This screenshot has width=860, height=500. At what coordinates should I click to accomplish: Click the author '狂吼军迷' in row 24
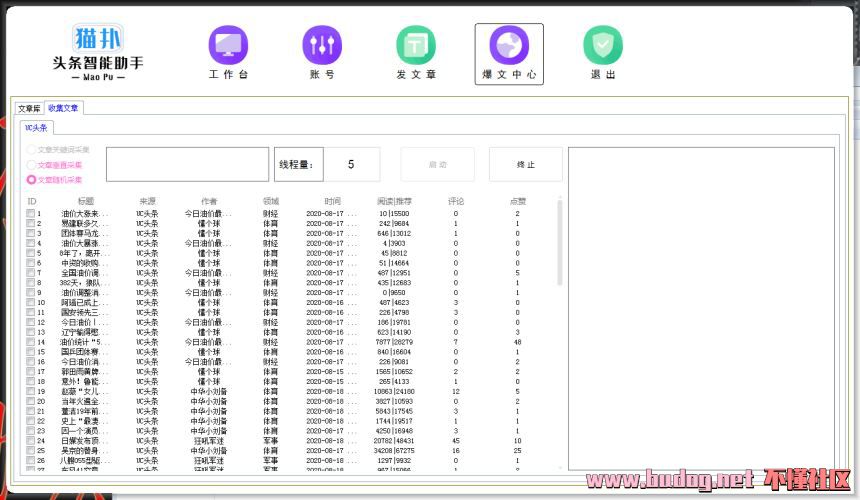click(209, 441)
